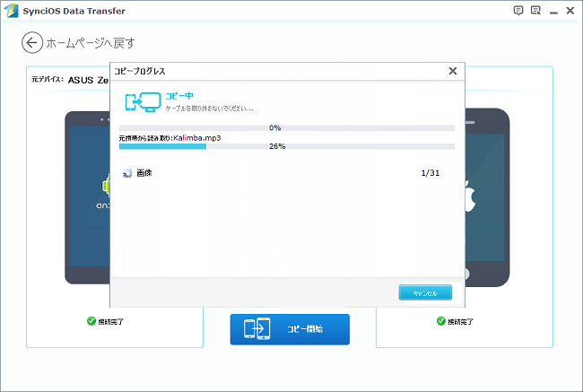Click the SynciOS app logo
The width and height of the screenshot is (583, 392).
tap(11, 11)
